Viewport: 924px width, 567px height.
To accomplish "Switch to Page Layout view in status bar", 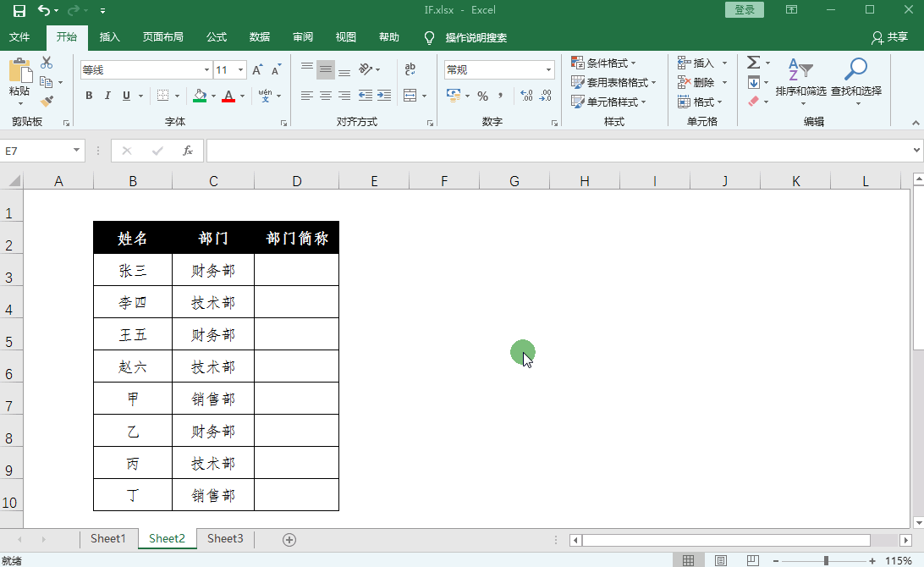I will (x=720, y=560).
